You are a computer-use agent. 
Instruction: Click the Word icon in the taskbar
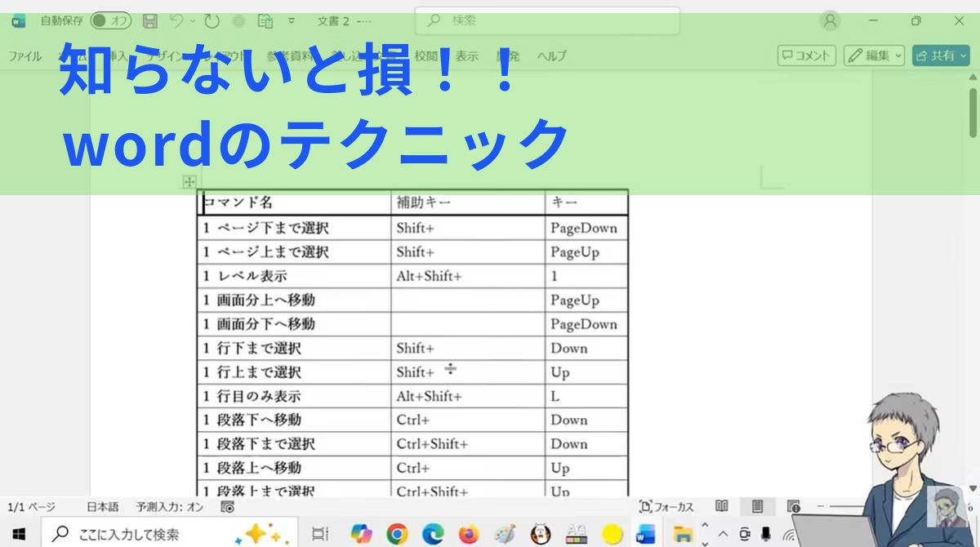pos(646,534)
